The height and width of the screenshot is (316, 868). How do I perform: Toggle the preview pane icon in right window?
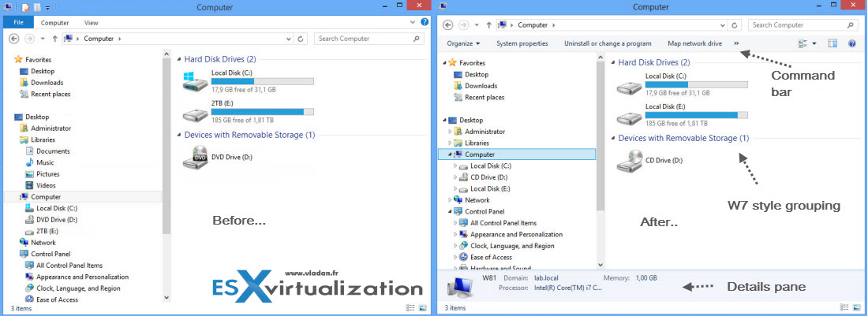pyautogui.click(x=832, y=43)
